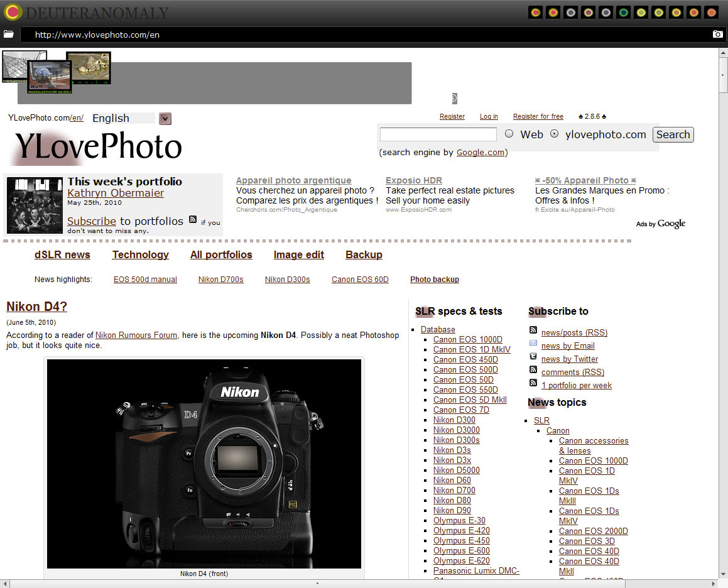
Task: Click the envelope icon for news by Email
Action: click(533, 343)
